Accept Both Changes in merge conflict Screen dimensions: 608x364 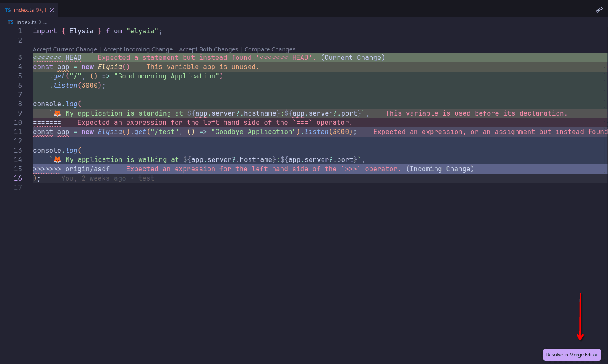(x=208, y=49)
